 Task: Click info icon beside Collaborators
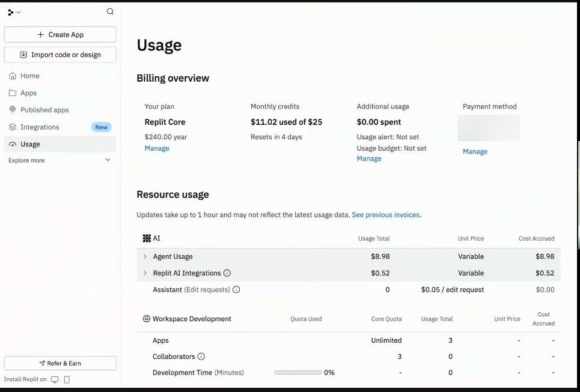[x=201, y=357]
